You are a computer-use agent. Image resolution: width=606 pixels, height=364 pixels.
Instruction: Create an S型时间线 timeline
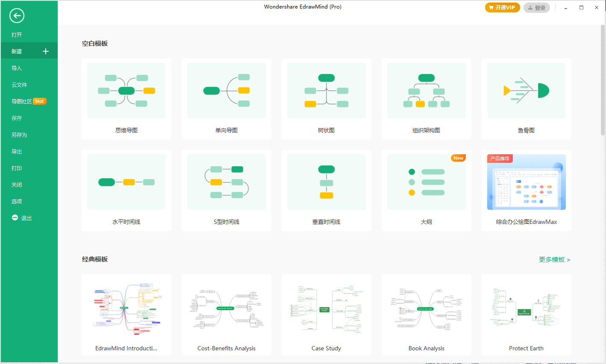226,191
